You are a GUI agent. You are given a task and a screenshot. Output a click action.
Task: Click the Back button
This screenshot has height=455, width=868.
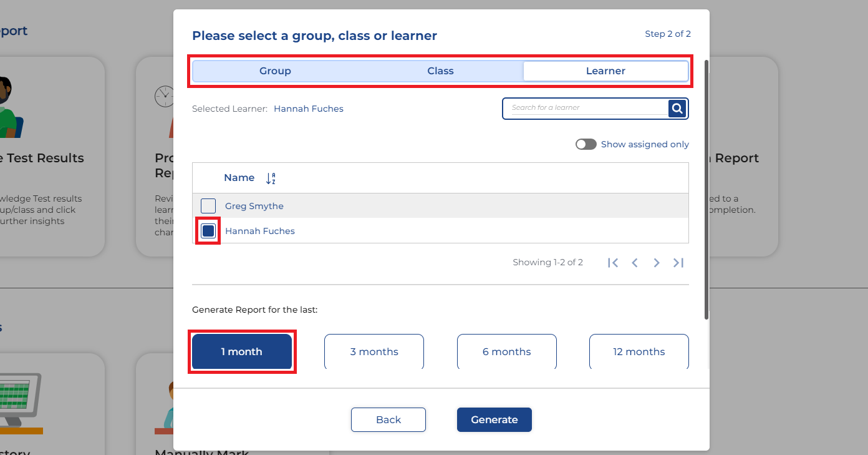tap(388, 419)
